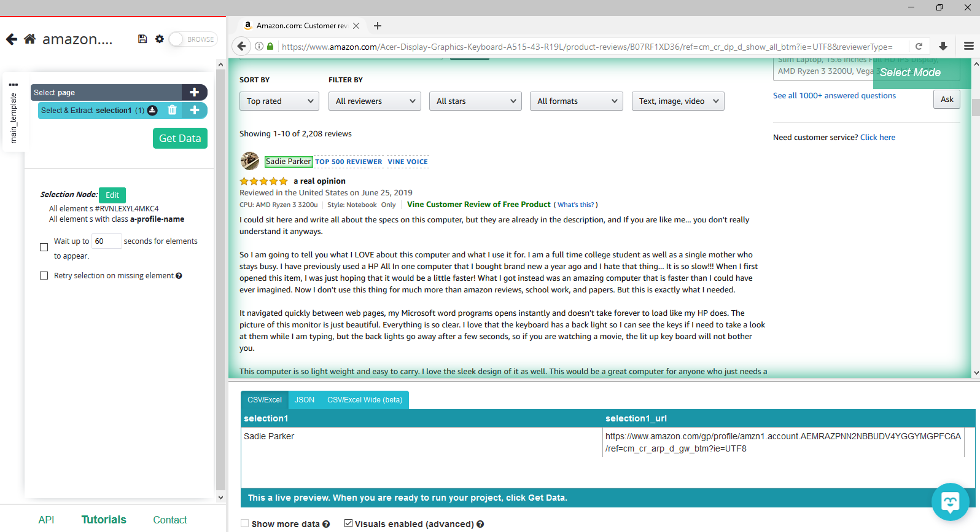980x532 pixels.
Task: Switch to CSV/Excel Wide (beta) tab
Action: click(x=365, y=400)
